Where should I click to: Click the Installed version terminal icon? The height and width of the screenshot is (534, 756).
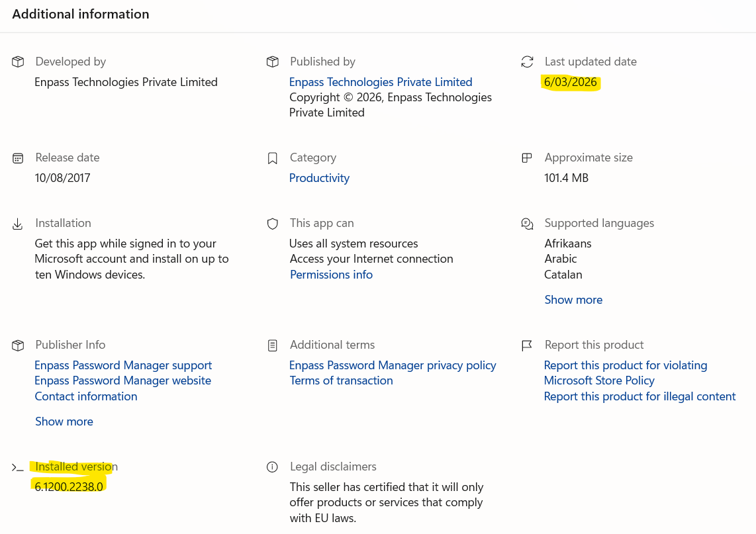click(x=18, y=467)
